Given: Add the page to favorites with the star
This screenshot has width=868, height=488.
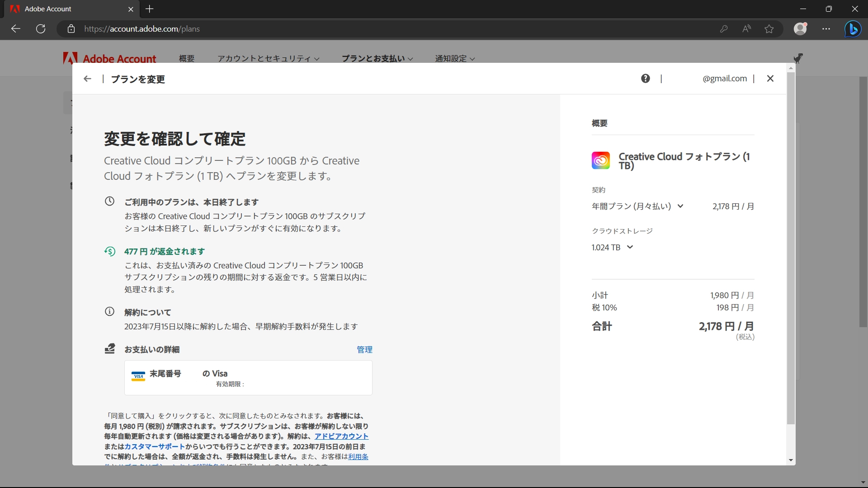Looking at the screenshot, I should pos(769,28).
